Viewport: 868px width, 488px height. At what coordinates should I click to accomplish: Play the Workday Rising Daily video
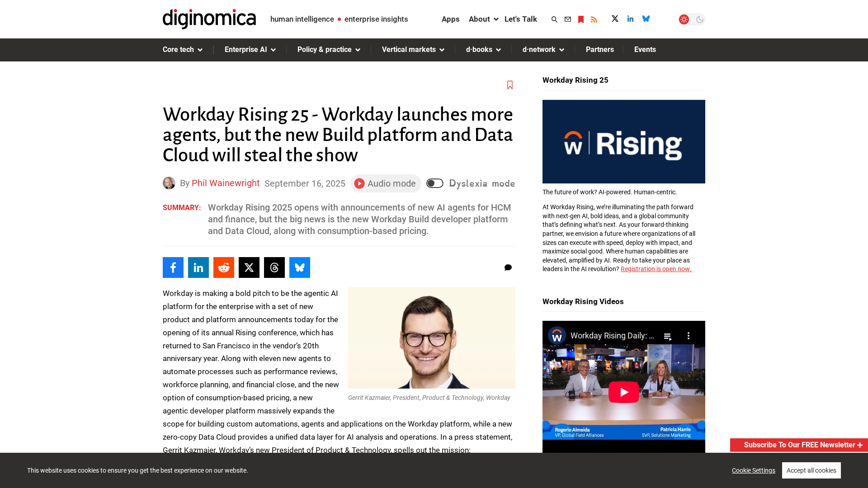click(623, 392)
